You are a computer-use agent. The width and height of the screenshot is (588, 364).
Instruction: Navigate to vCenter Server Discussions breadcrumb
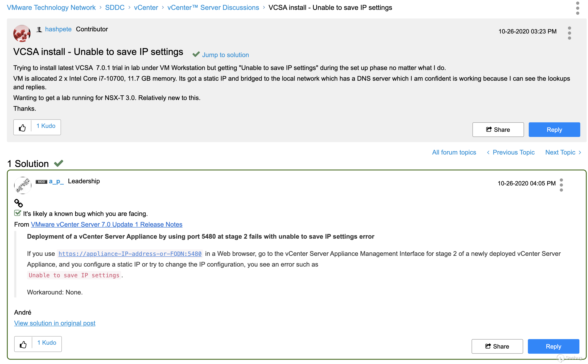[213, 8]
